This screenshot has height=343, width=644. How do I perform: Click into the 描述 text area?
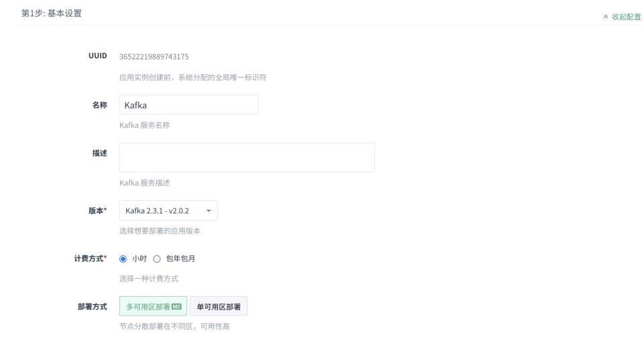coord(247,157)
